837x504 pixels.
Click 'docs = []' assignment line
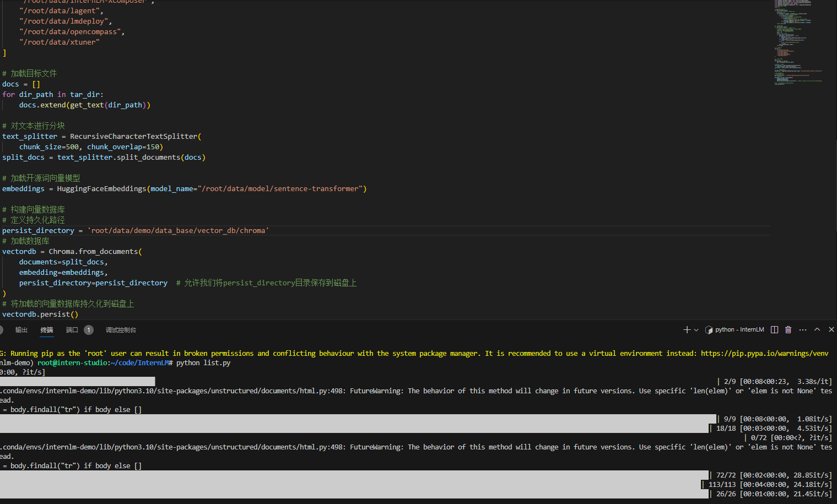21,84
